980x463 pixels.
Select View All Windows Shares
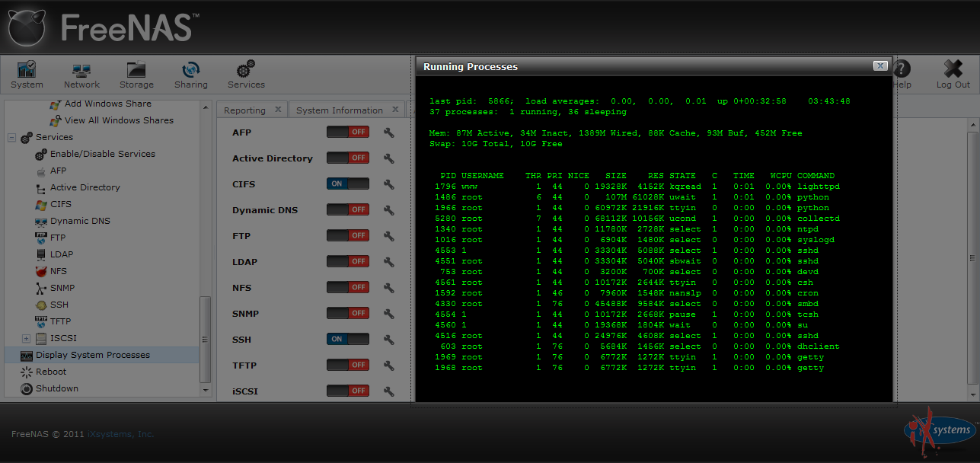tap(119, 120)
